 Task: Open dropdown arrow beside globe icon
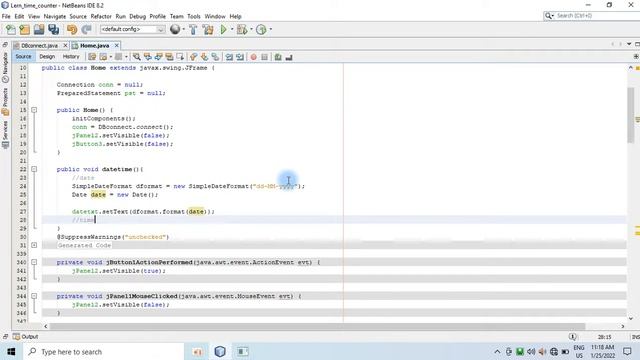183,29
